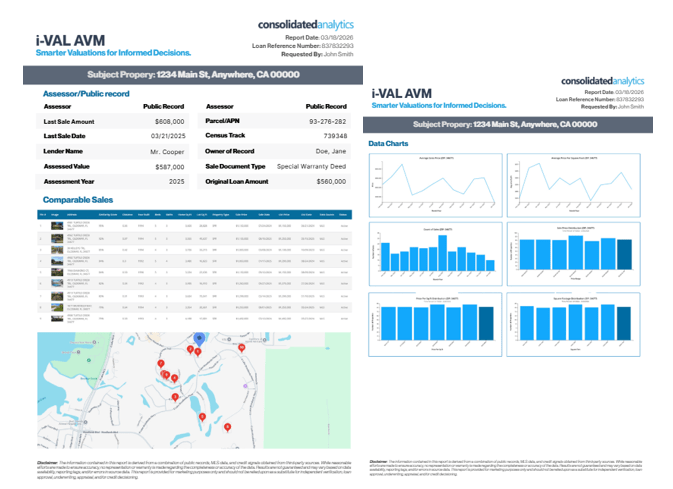Click the lowest red marker on the map
673x489 pixels.
(228, 427)
